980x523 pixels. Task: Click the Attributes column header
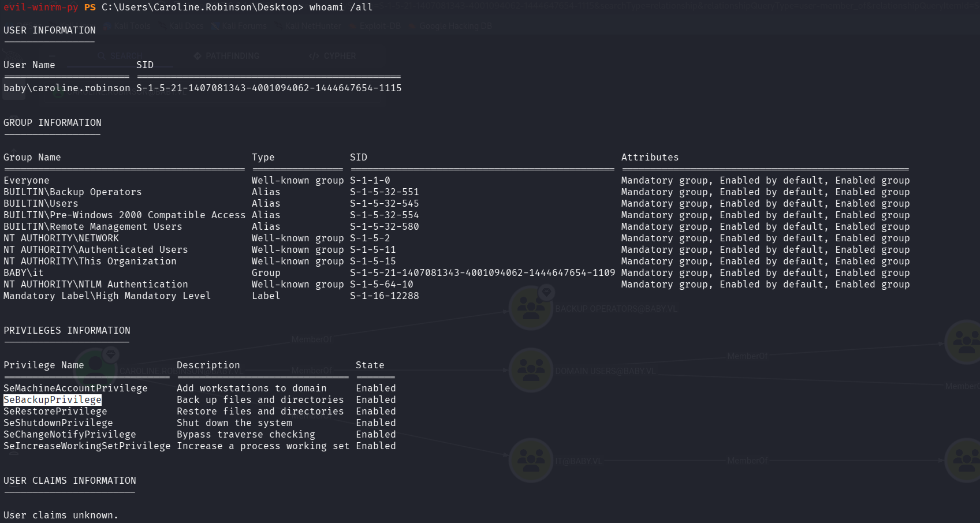[650, 157]
